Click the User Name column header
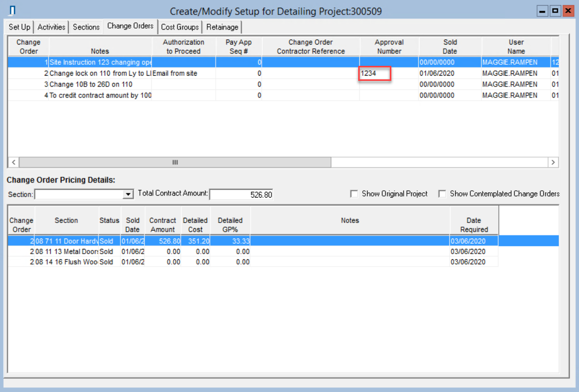 (x=516, y=47)
